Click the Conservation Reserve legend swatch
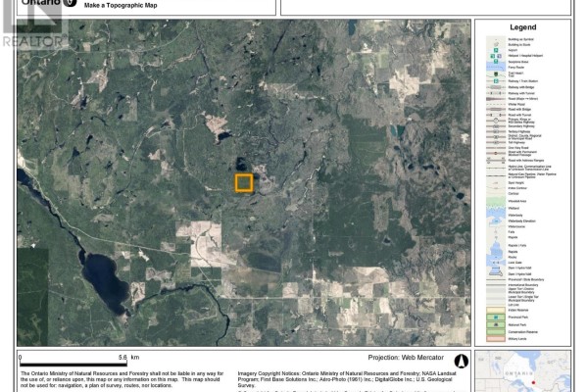588x392 pixels. click(496, 331)
